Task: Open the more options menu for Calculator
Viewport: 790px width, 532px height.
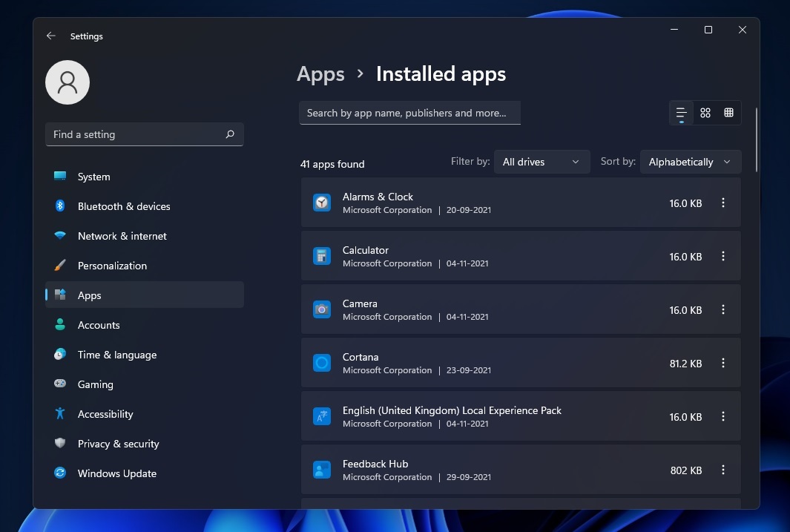Action: (x=723, y=256)
